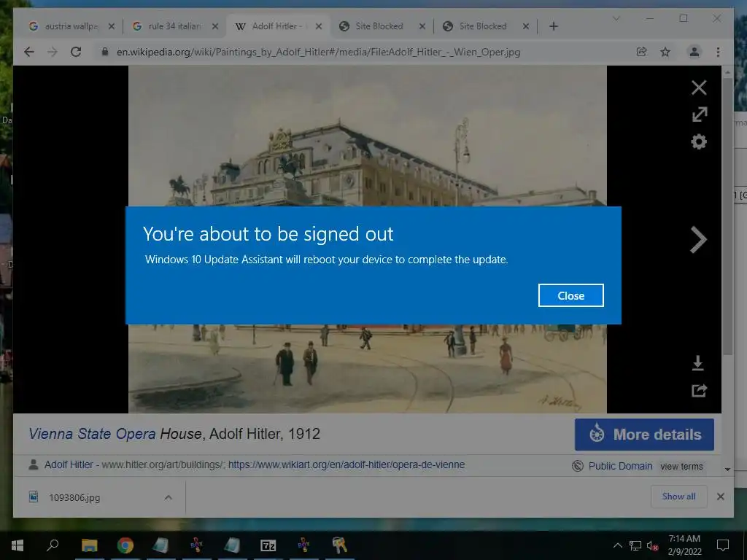Open a new browser tab

pos(553,26)
